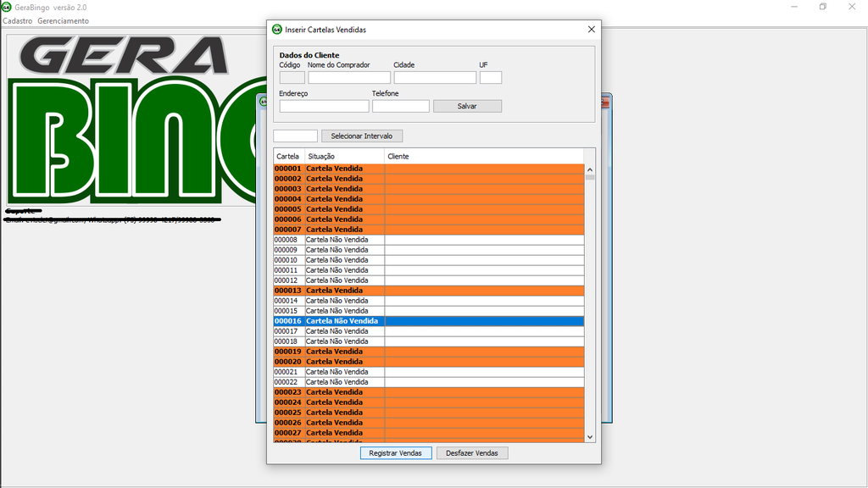
Task: Select row 000011 Cartela Não Vendida
Action: tap(428, 270)
